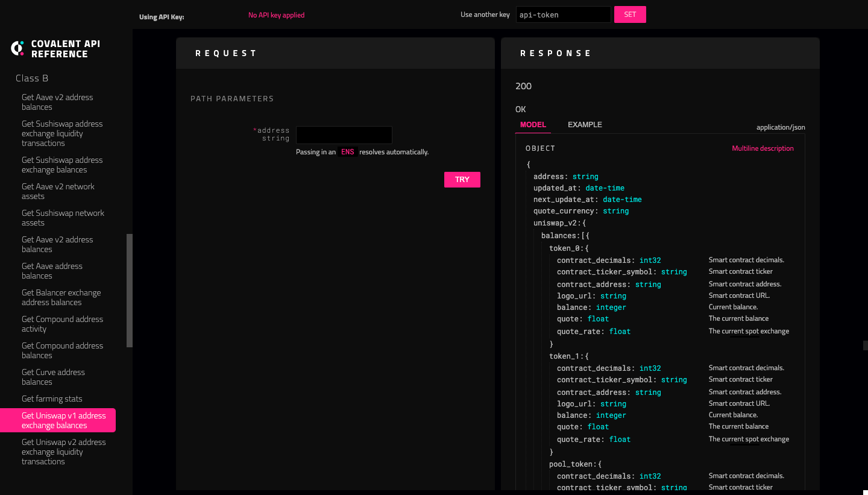This screenshot has height=495, width=868.
Task: Select Get Compound address activity
Action: point(62,324)
